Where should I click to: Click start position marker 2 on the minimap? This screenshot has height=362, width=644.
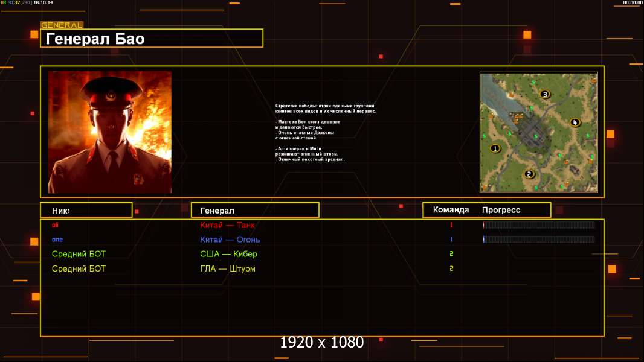[x=529, y=174]
